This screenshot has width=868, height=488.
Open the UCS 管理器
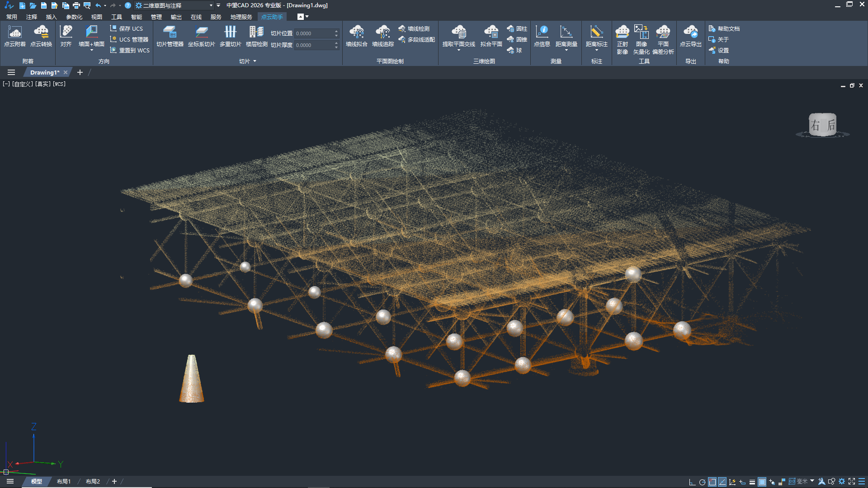click(129, 40)
